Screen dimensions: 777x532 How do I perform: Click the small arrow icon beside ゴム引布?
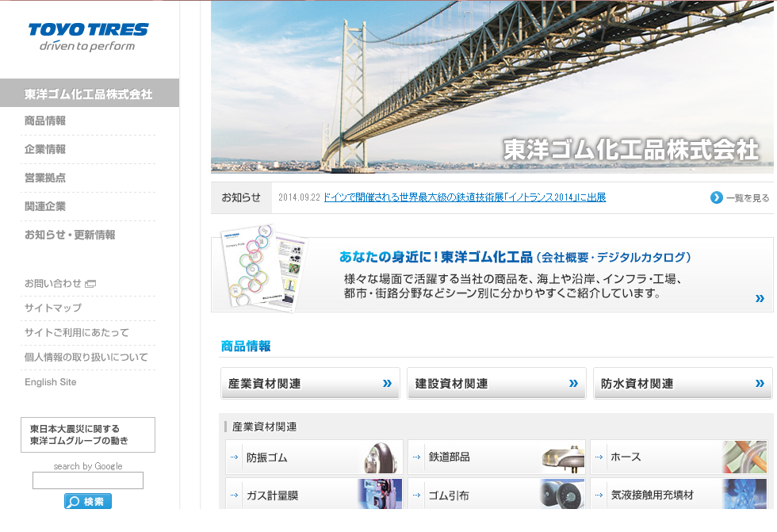pos(417,495)
